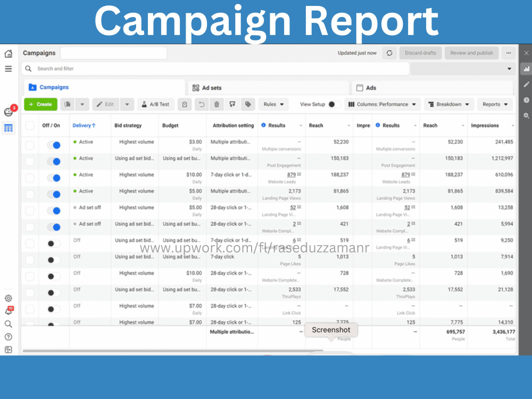Open the dropdown arrow beside duplicate icon
Image resolution: width=532 pixels, height=399 pixels.
(x=82, y=104)
